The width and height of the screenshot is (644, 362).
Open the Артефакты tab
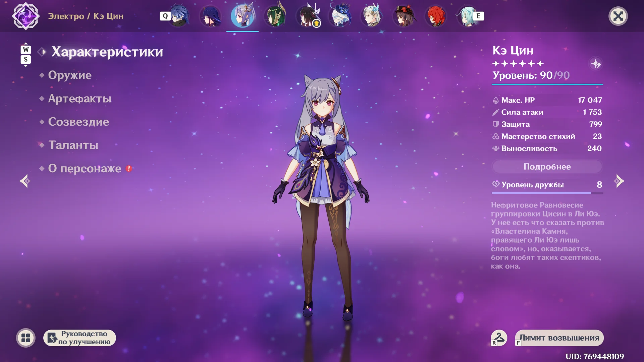(80, 99)
